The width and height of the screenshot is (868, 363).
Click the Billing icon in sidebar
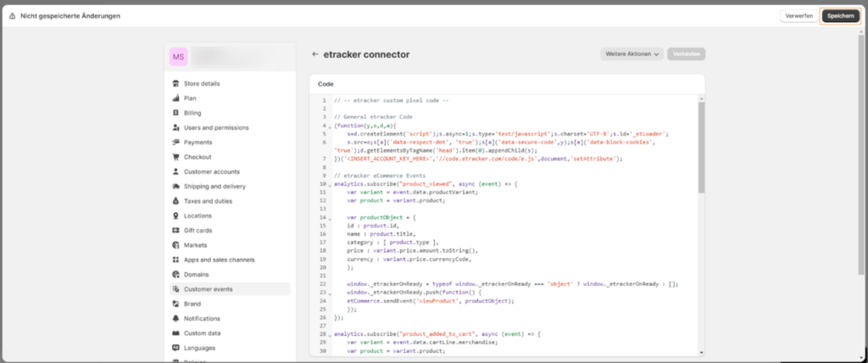176,113
